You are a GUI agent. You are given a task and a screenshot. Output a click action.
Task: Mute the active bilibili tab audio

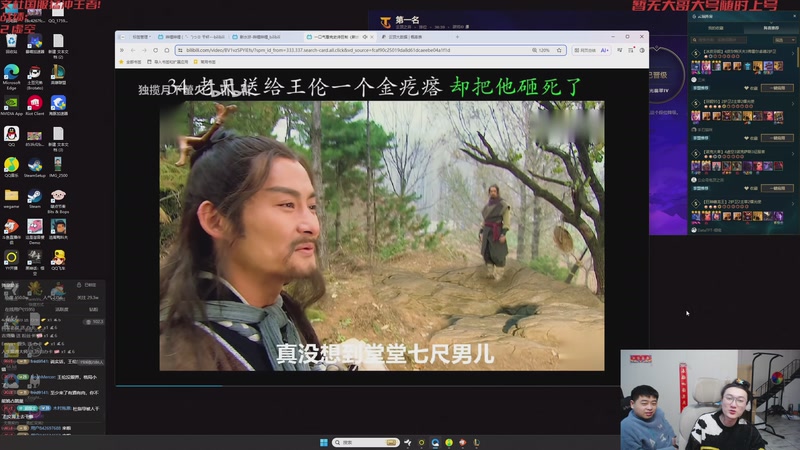click(365, 37)
